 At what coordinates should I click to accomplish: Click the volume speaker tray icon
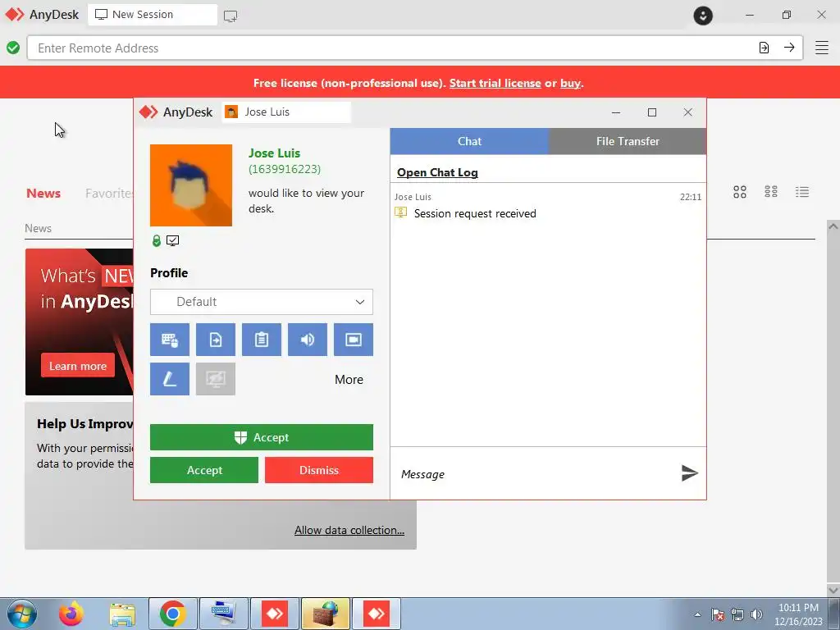756,614
